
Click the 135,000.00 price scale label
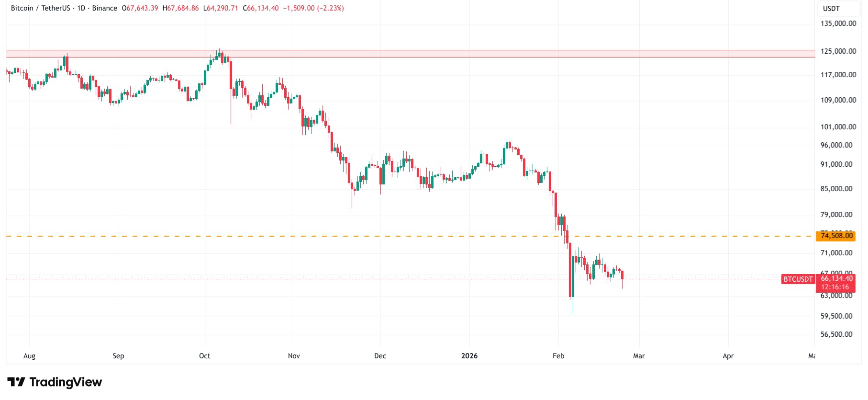tap(838, 23)
